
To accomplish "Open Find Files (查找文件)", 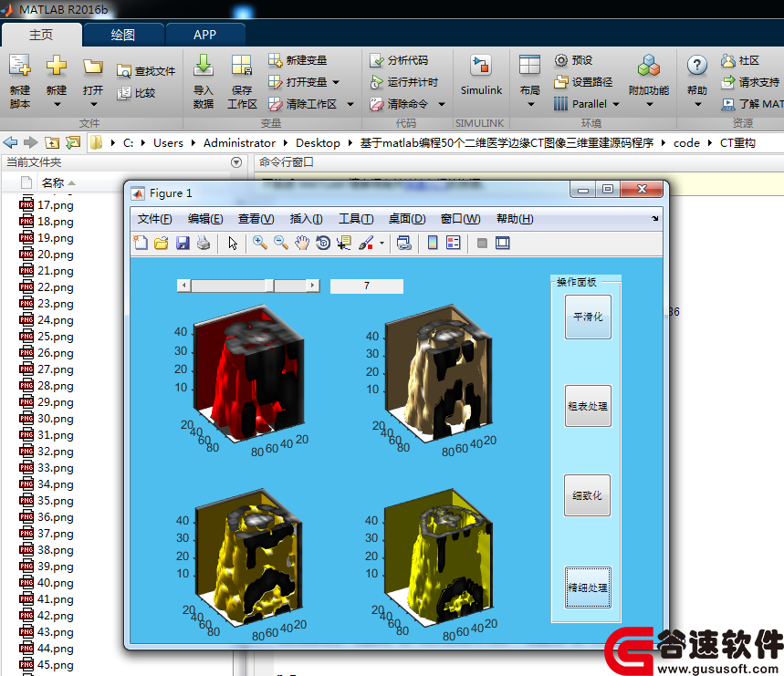I will [x=146, y=71].
